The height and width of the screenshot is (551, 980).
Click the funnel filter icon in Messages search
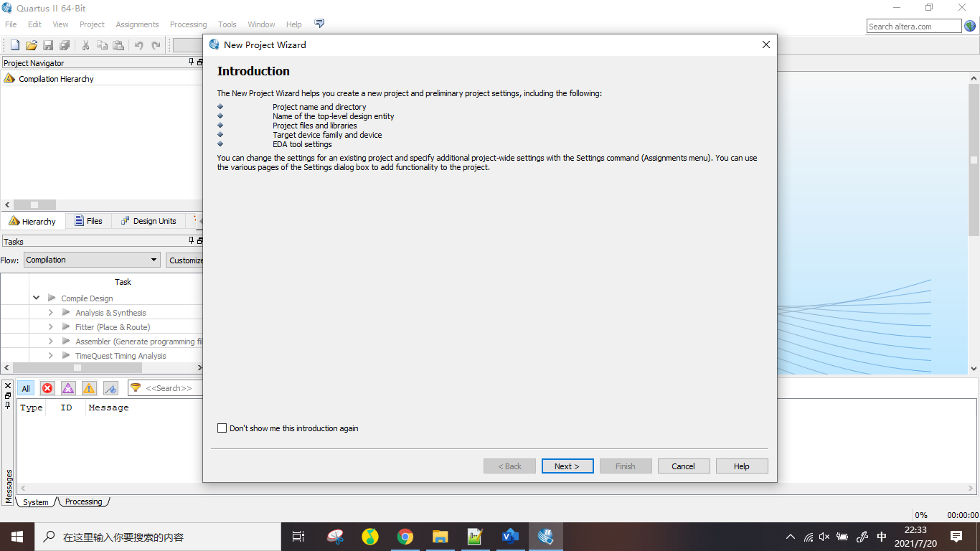136,387
